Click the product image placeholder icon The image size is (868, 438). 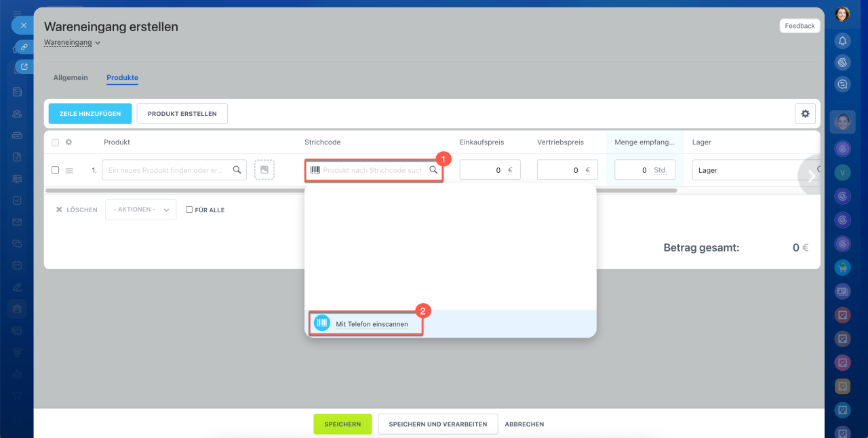click(x=264, y=170)
